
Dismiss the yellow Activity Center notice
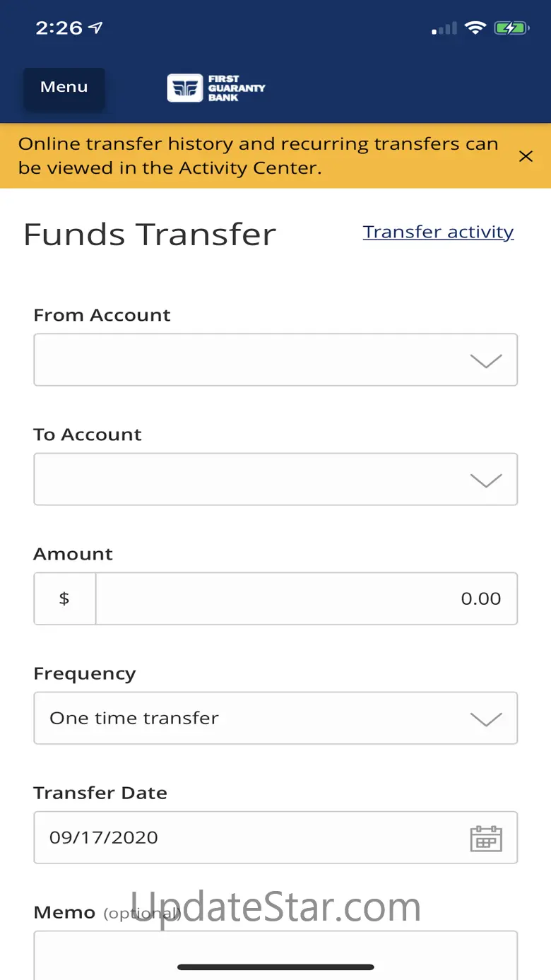point(526,156)
